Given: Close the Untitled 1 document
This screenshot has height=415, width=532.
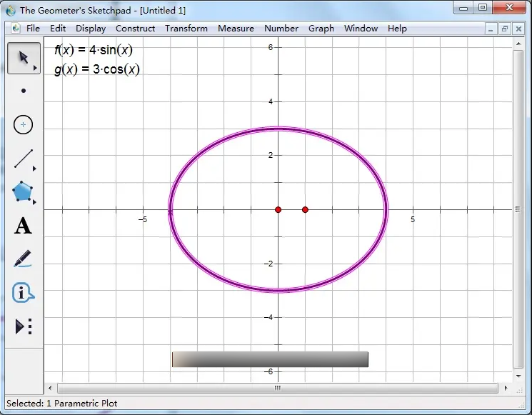Looking at the screenshot, I should click(518, 29).
